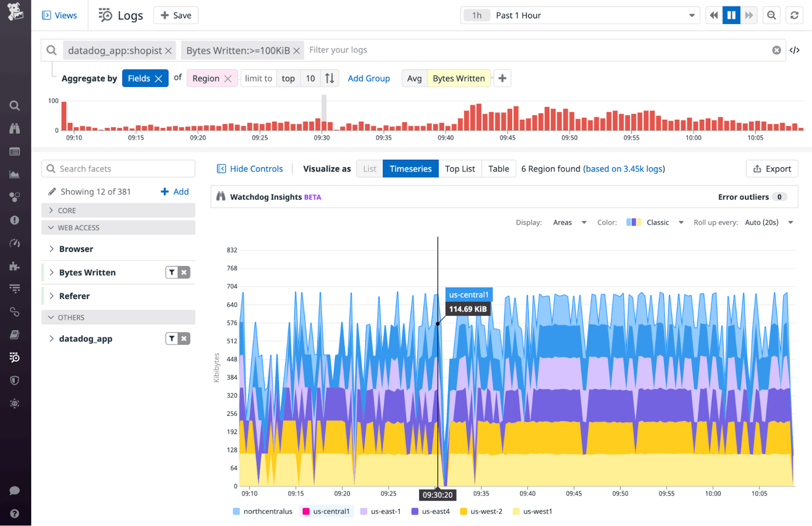The height and width of the screenshot is (526, 812).
Task: Select the Dashboards graph icon in the sidebar
Action: point(14,174)
